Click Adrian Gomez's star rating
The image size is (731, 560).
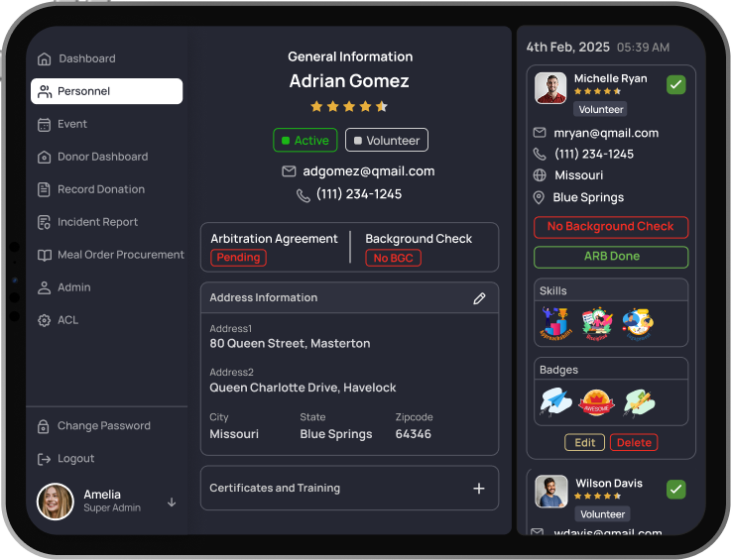tap(349, 106)
